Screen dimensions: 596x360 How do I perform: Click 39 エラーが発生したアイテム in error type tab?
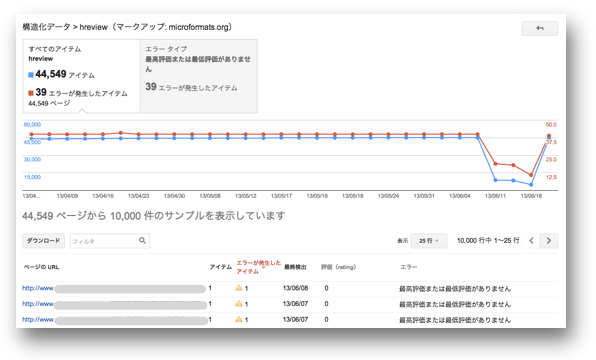(191, 87)
